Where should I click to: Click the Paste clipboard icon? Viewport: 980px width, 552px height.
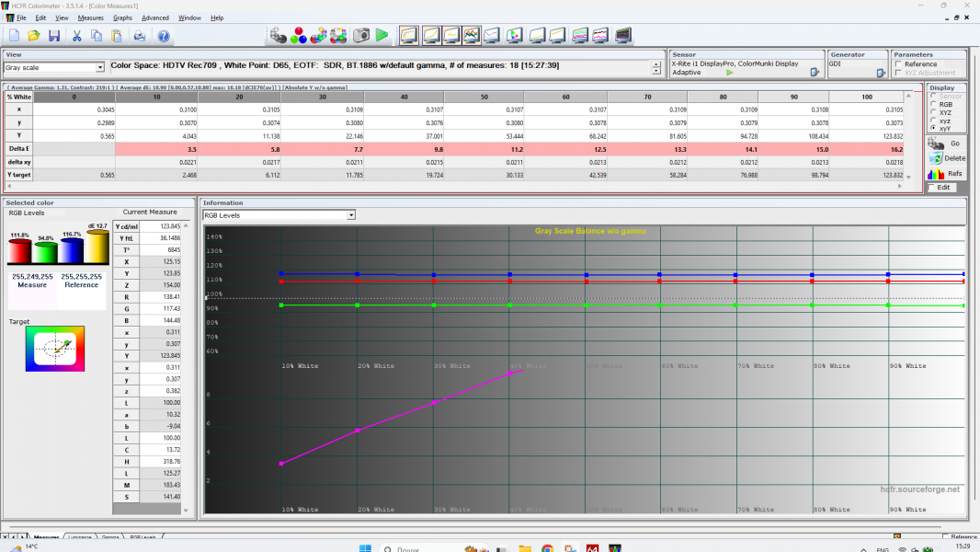pyautogui.click(x=117, y=36)
